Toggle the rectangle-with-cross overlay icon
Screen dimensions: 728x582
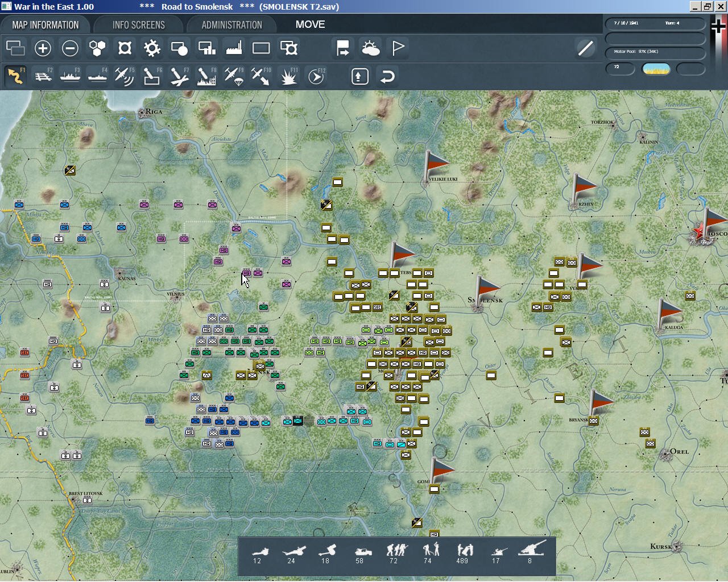pos(289,48)
